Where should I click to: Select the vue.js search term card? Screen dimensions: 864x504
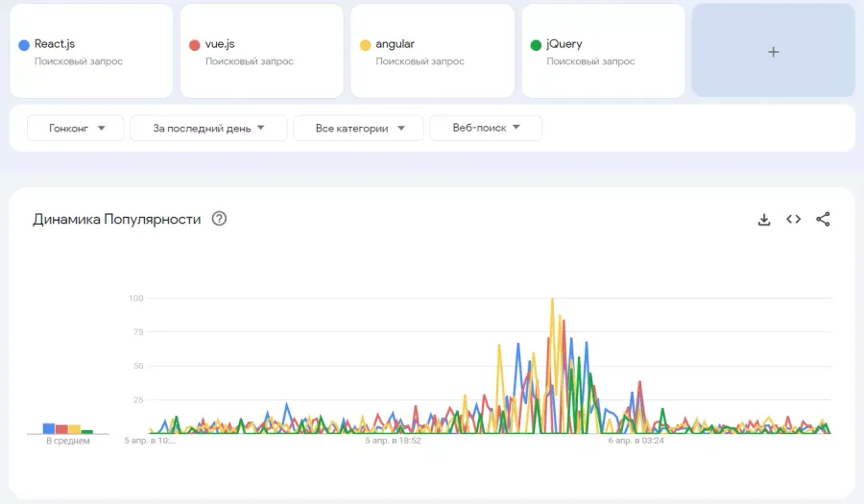[x=262, y=51]
